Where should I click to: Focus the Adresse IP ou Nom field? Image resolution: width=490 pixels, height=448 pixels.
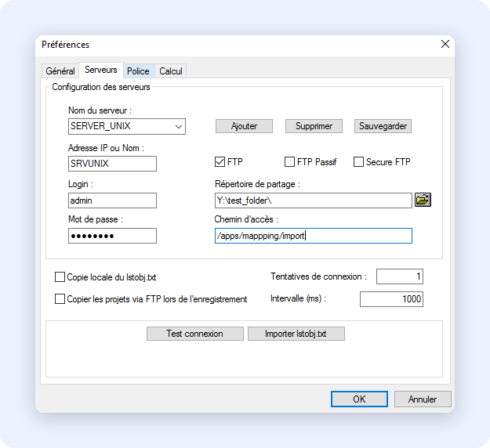pos(112,164)
